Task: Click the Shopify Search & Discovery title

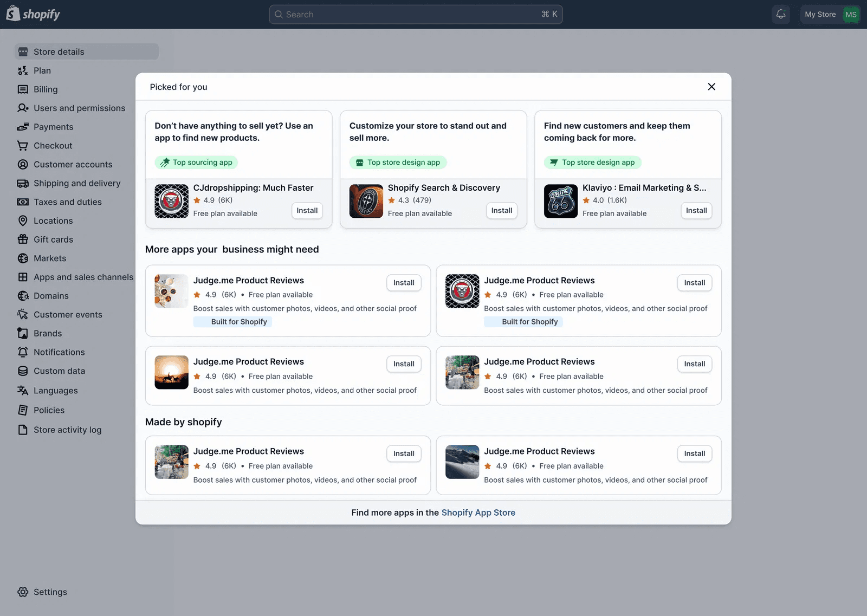Action: click(x=444, y=187)
